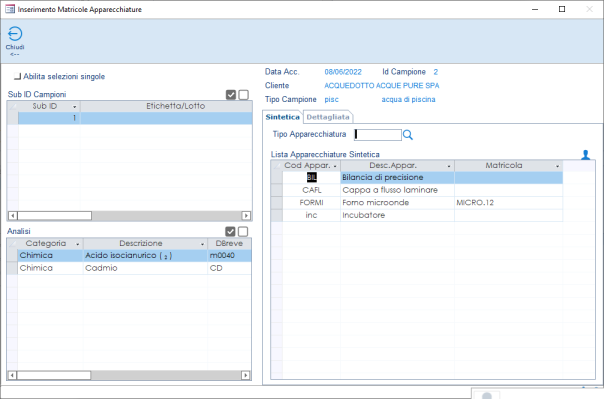Click the Chiudi back arrow icon
The height and width of the screenshot is (399, 604).
pos(15,34)
